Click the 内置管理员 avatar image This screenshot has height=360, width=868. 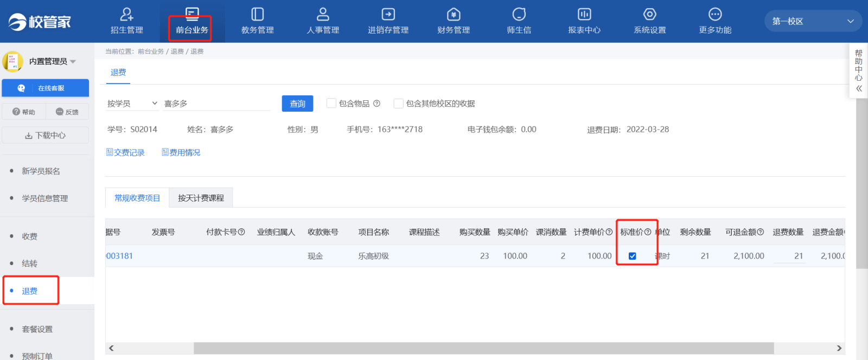(12, 61)
